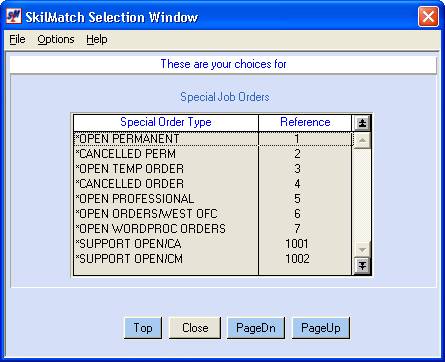
Task: Click the PageUp button
Action: [x=321, y=328]
